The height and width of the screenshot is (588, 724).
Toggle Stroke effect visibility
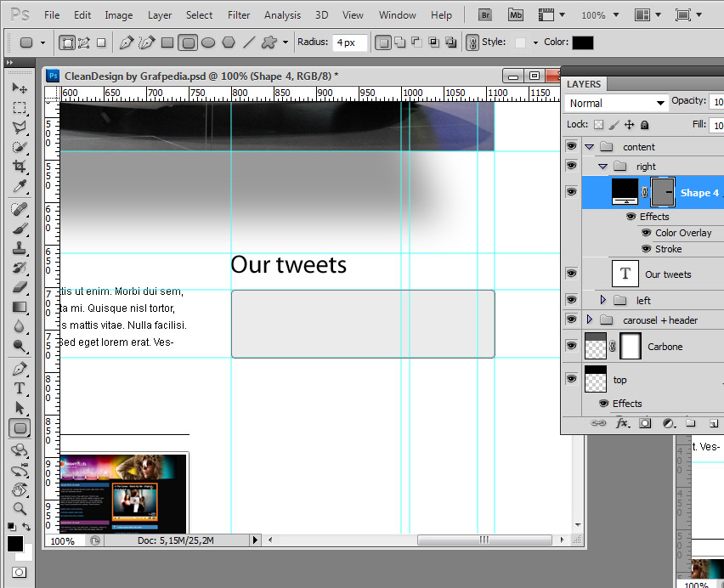click(x=647, y=249)
